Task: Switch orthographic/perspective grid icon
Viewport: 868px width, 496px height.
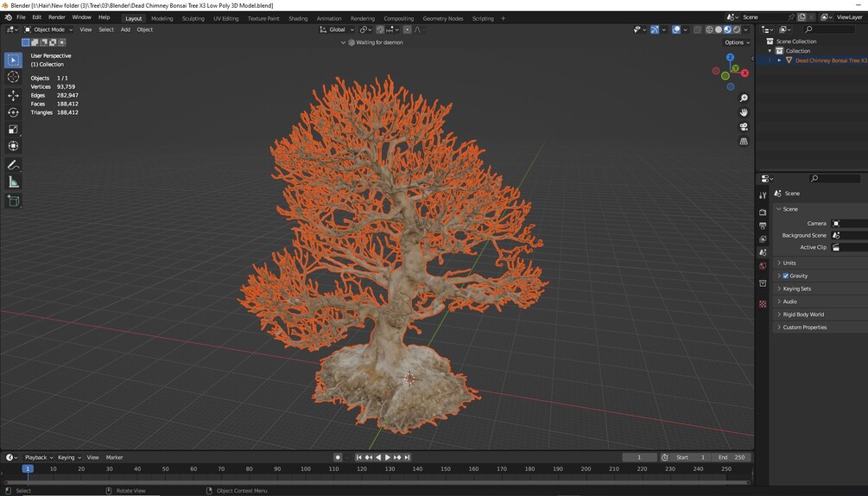Action: click(x=744, y=141)
